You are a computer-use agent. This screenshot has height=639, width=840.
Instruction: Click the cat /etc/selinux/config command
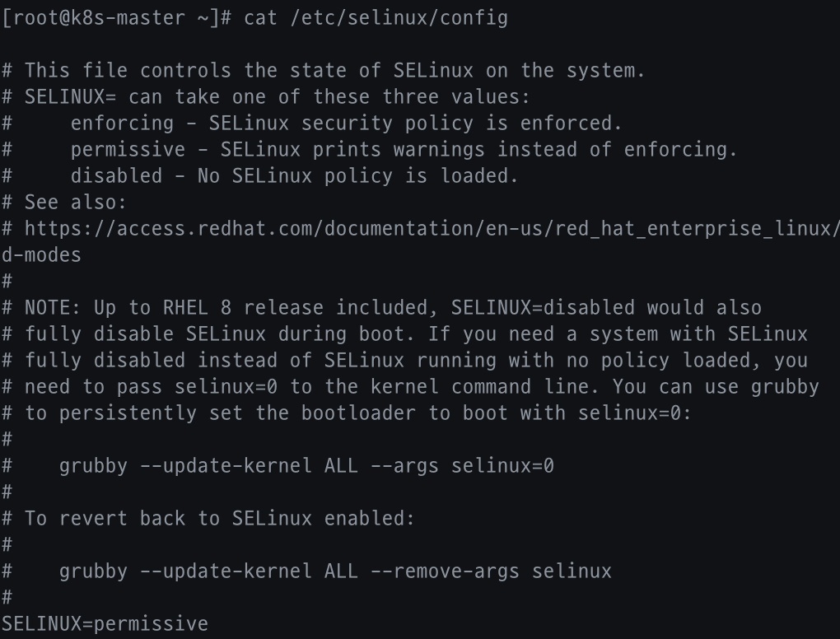376,17
